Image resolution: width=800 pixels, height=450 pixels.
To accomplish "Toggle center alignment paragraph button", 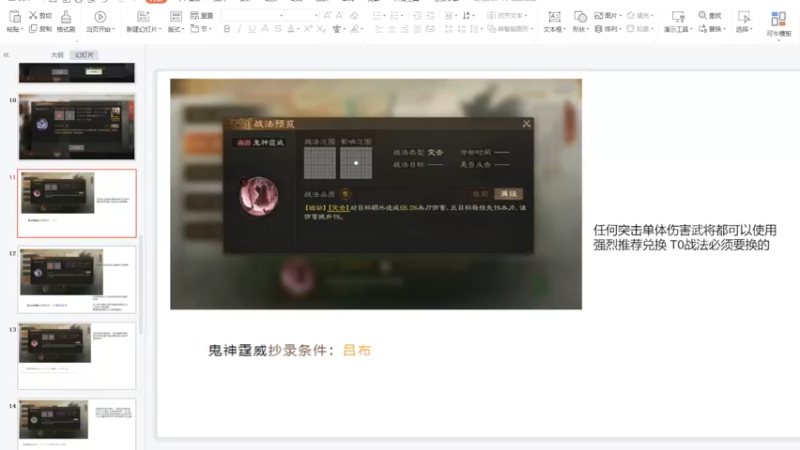I will coord(391,29).
